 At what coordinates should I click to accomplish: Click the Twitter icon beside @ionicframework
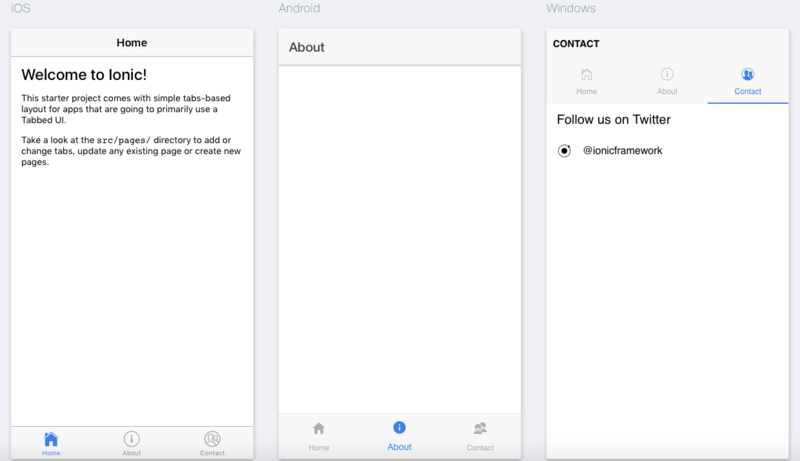pos(564,151)
